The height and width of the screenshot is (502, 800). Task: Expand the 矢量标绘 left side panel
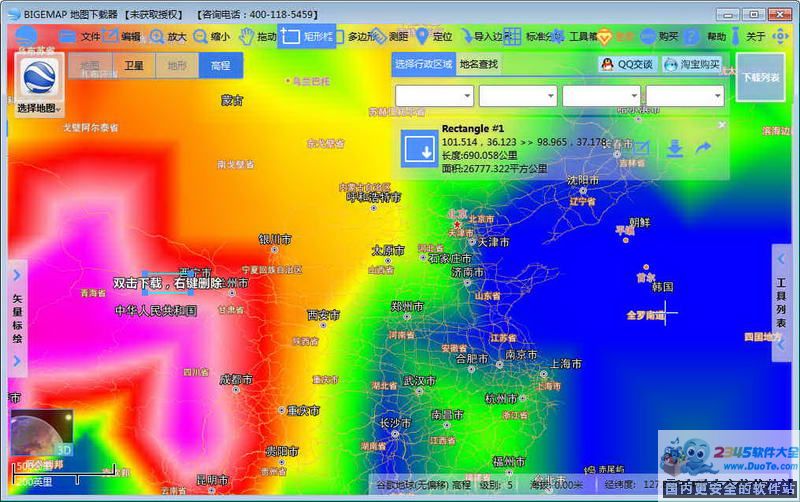pos(17,317)
